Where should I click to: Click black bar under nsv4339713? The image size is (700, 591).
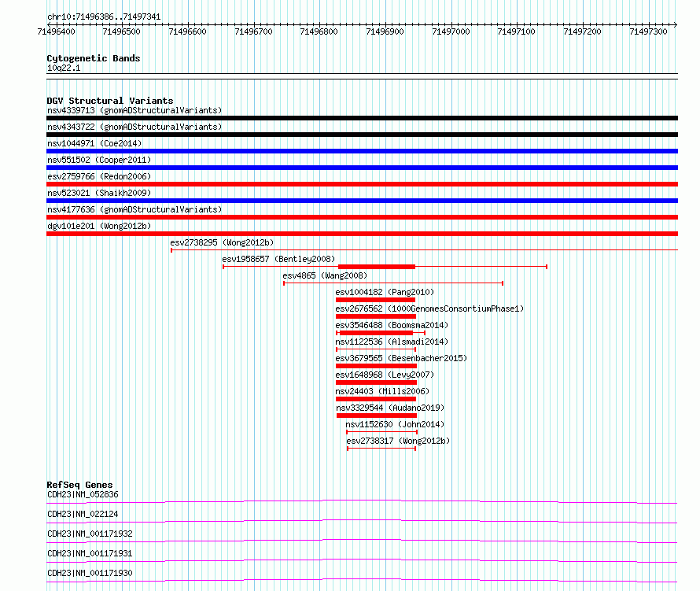coord(362,118)
